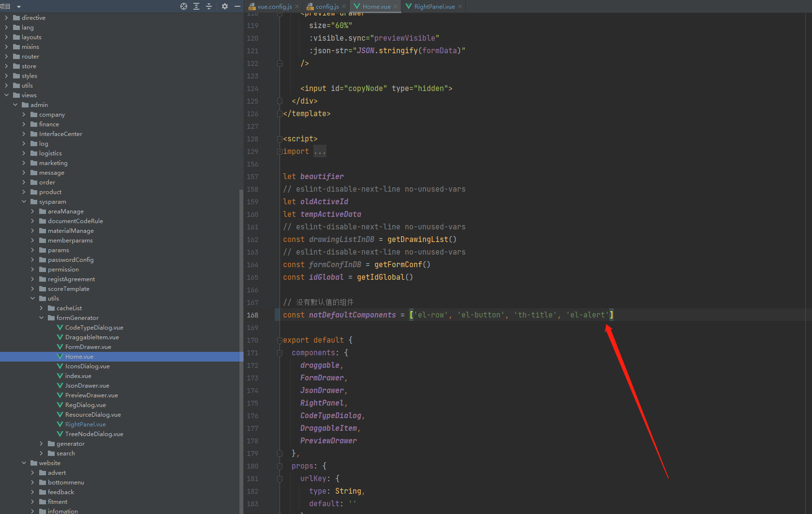
Task: Click the Vue icon beside PreviewDrawer.vue
Action: [60, 395]
